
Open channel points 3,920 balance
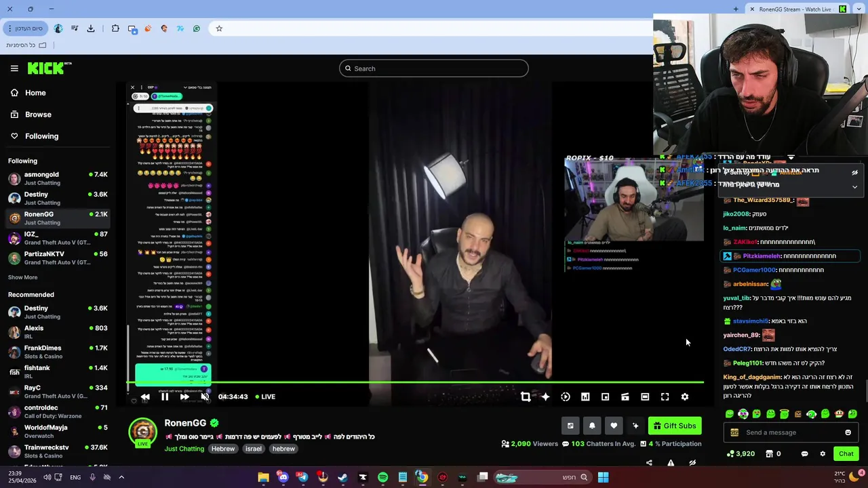[741, 454]
